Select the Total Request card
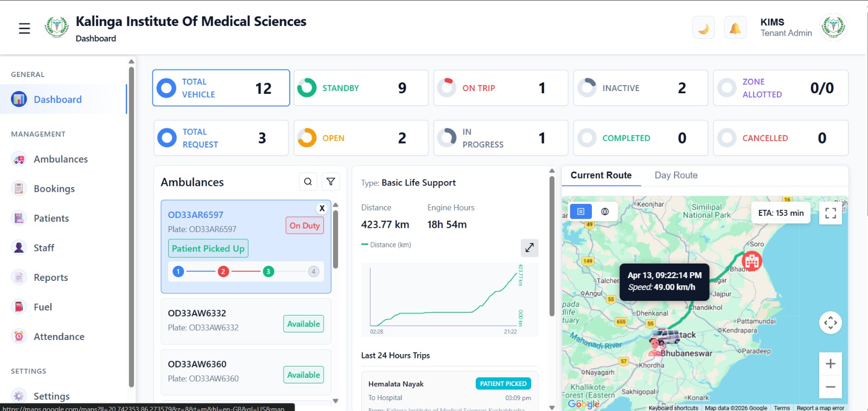The height and width of the screenshot is (411, 868). click(221, 138)
